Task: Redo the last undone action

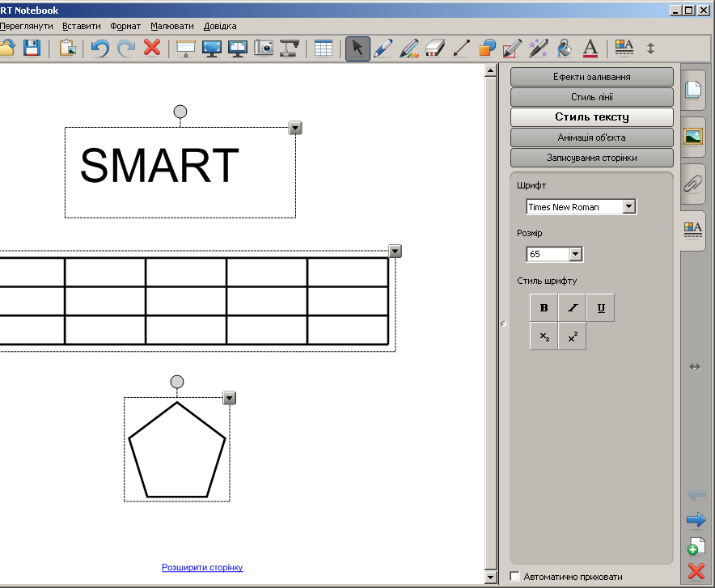Action: 126,48
